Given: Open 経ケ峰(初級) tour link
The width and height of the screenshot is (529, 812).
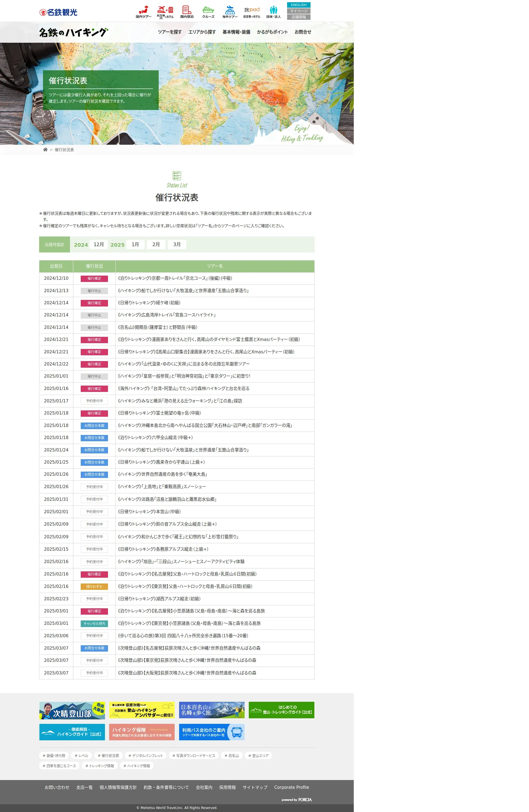Looking at the screenshot, I should pos(149,303).
